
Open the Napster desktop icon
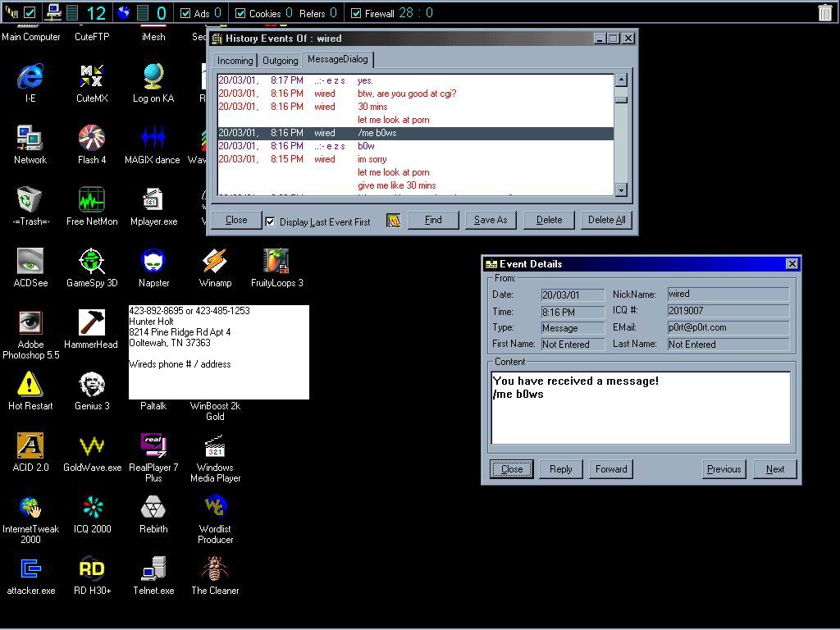(153, 262)
